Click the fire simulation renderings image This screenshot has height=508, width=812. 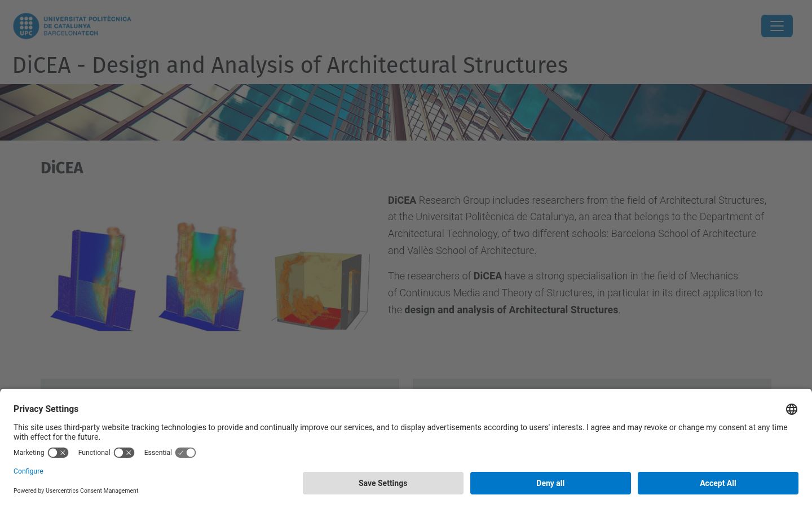208,276
